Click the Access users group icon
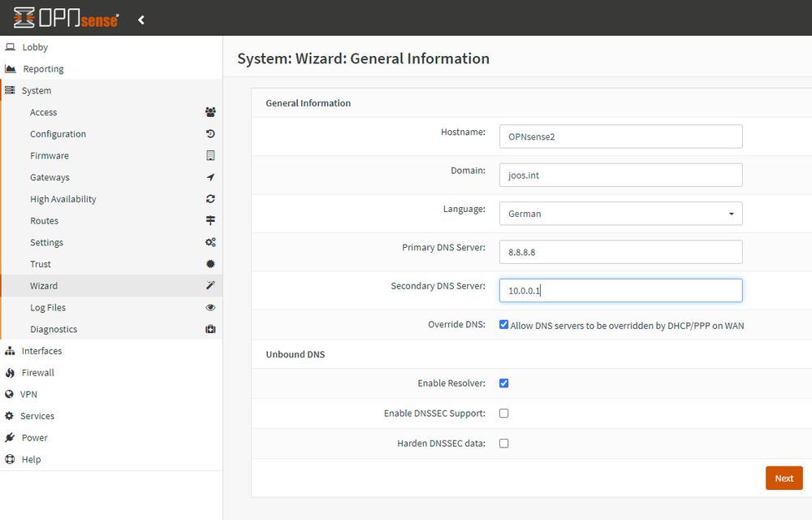 [210, 111]
